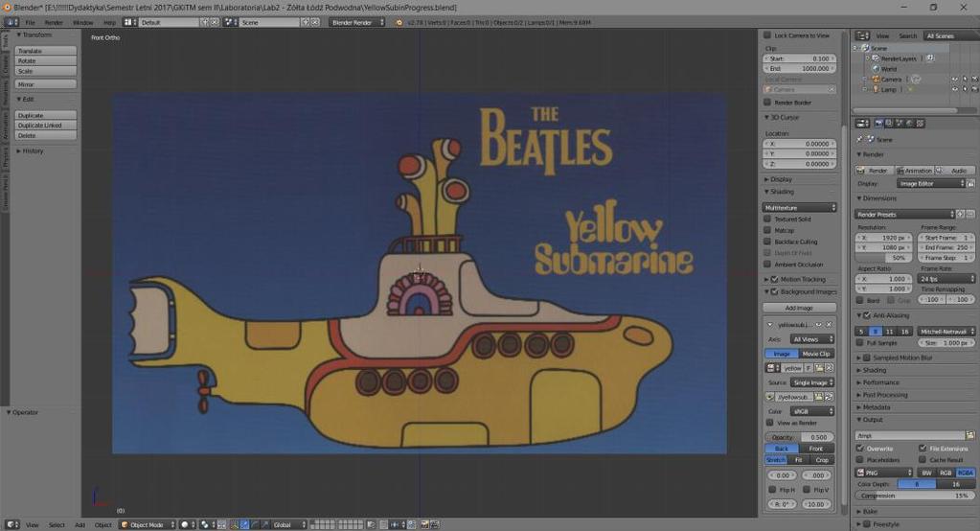980x531 pixels.
Task: Collapse the 3D Cursor panel
Action: pyautogui.click(x=782, y=117)
